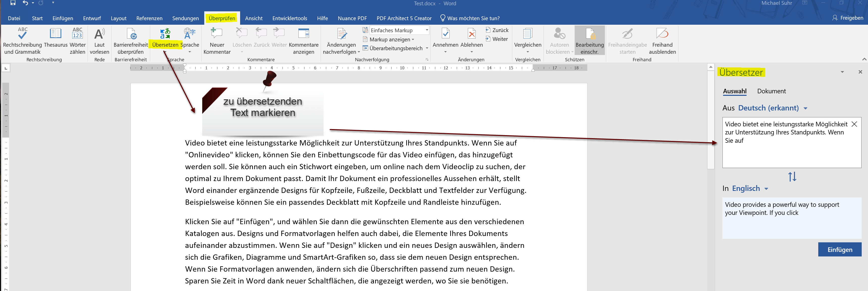This screenshot has height=291, width=868.
Task: Open Entwicklertools ribbon tab
Action: 290,18
